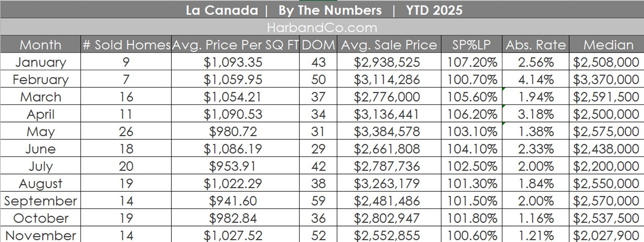Screen dimensions: 644x242
Task: Select November's median price $2,027,900
Action: [x=606, y=235]
